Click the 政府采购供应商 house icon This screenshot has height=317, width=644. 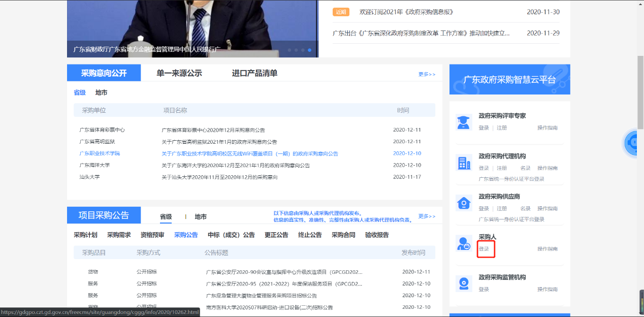tap(463, 203)
